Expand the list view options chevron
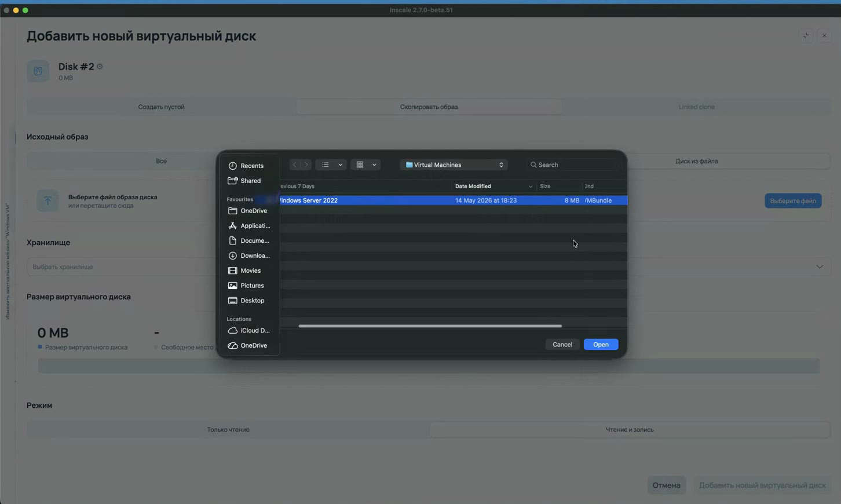Screen dimensions: 841x504 click(341, 165)
